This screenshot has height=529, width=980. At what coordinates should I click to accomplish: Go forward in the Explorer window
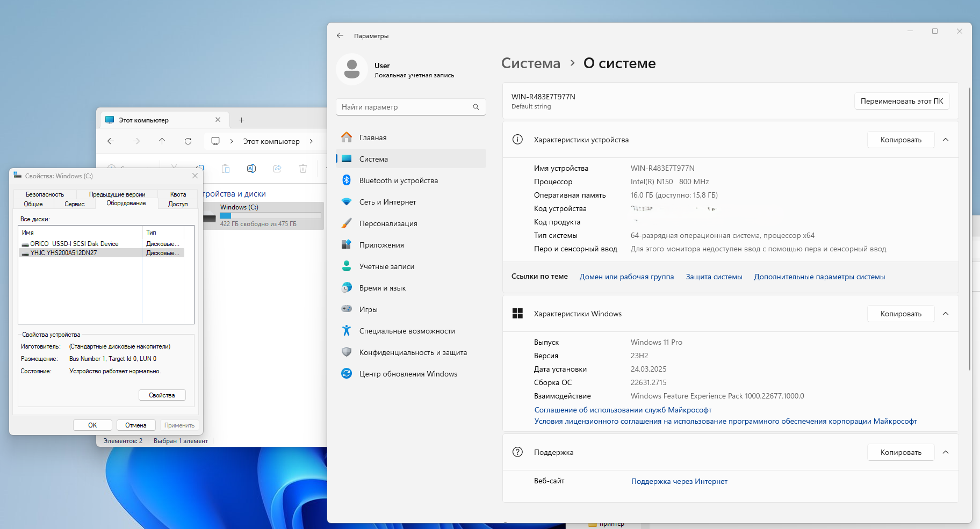pyautogui.click(x=136, y=141)
